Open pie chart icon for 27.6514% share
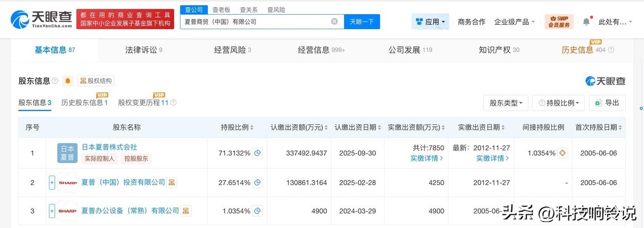Image resolution: width=644 pixels, height=228 pixels. tap(257, 183)
